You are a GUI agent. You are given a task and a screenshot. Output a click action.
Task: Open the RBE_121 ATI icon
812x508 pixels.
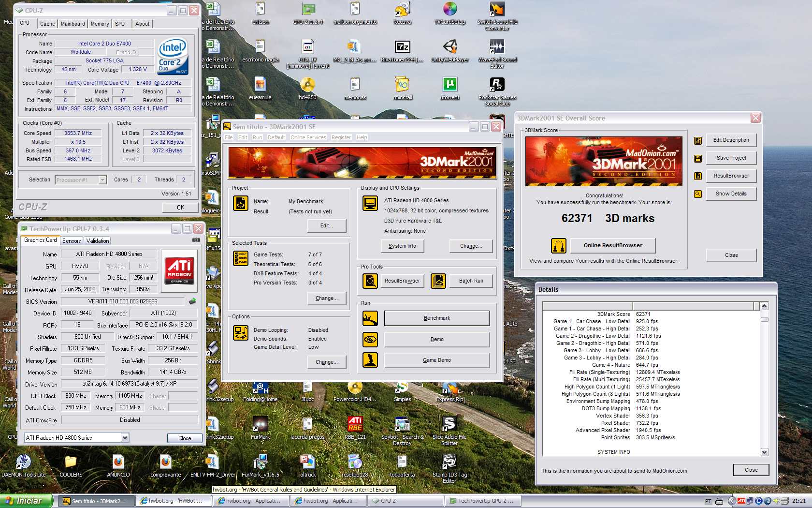(355, 428)
